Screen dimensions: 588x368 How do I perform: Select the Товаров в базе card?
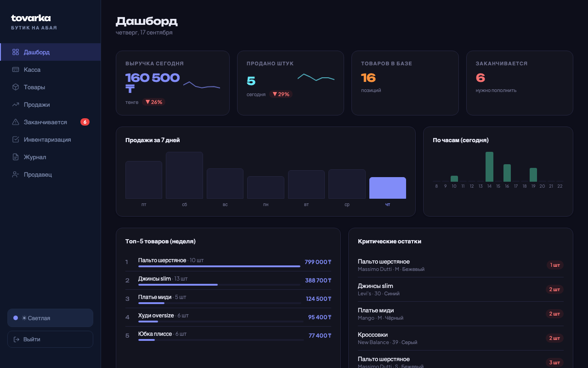point(405,83)
